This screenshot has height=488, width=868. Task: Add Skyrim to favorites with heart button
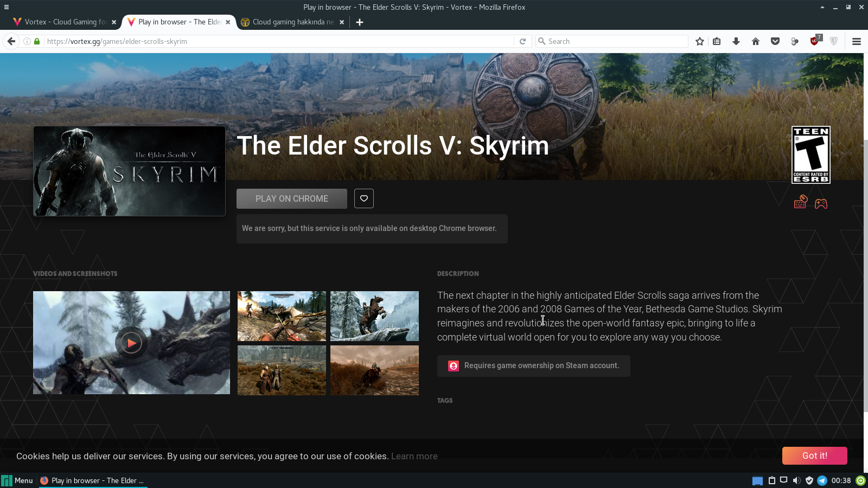(364, 198)
